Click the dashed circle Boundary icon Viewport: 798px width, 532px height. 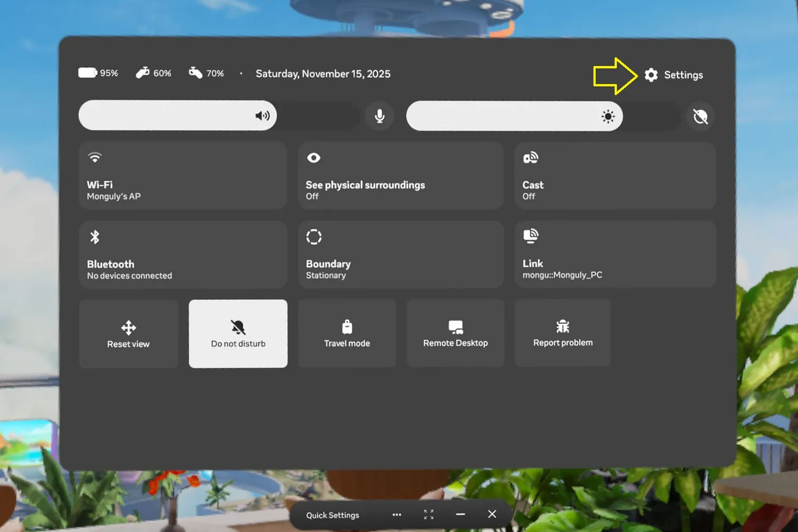point(314,236)
